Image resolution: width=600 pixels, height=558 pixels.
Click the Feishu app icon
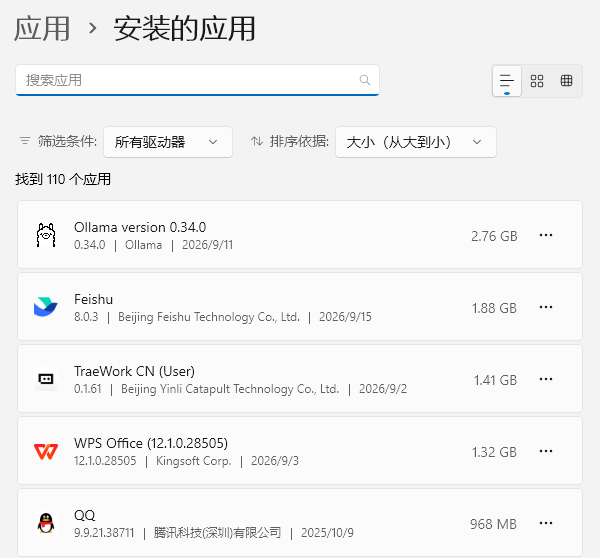coord(46,307)
